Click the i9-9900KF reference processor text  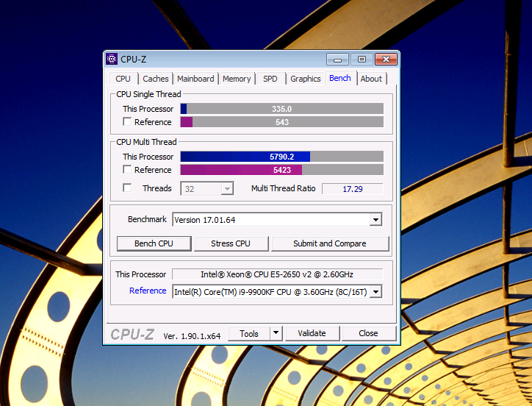point(270,292)
